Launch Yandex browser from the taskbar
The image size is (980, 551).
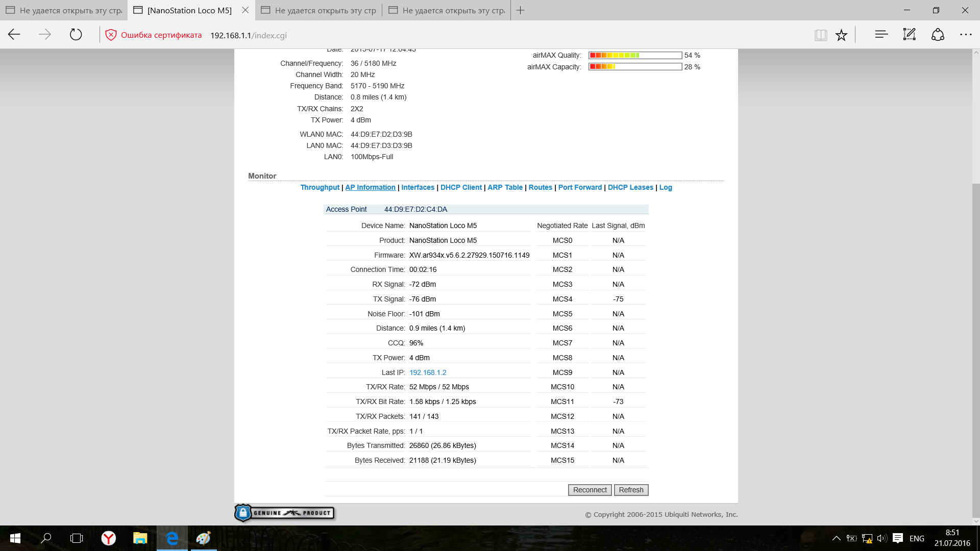(108, 538)
